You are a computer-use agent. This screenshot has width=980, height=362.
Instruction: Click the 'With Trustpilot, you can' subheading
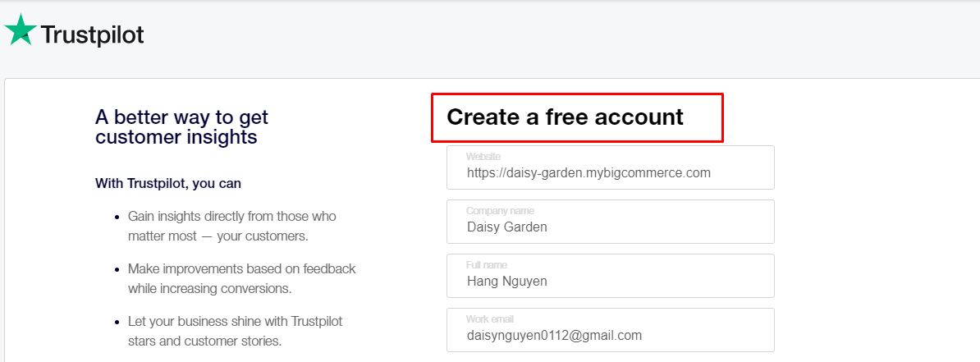(168, 183)
